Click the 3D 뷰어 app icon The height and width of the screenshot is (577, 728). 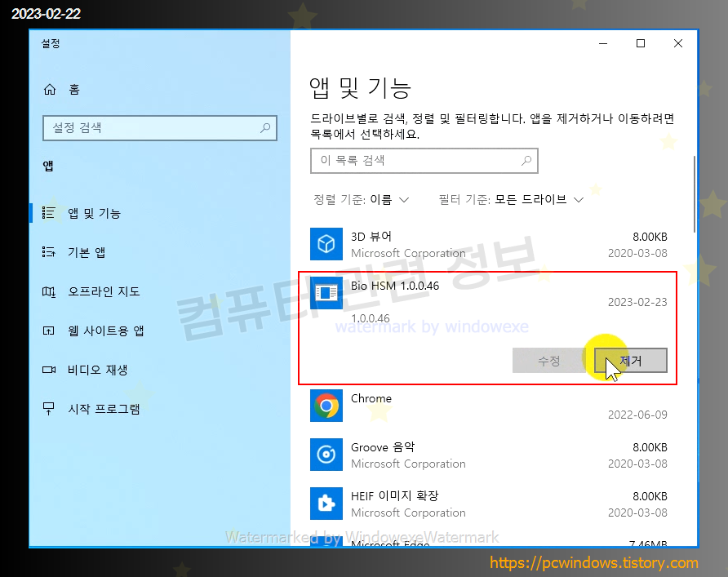326,244
